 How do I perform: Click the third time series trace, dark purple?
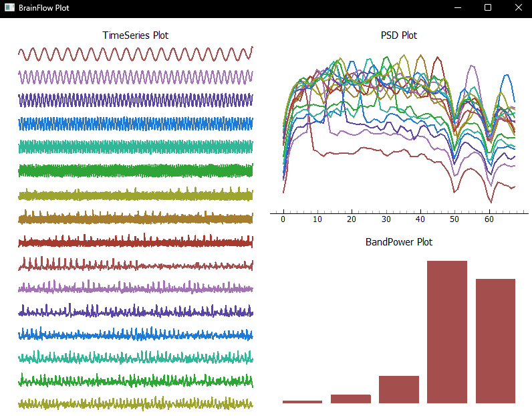[x=136, y=100]
